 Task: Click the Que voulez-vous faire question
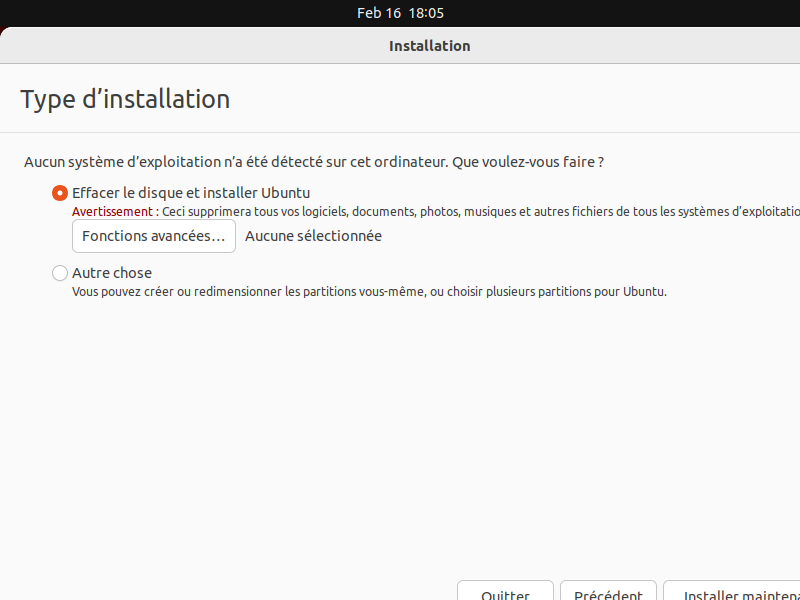(528, 161)
